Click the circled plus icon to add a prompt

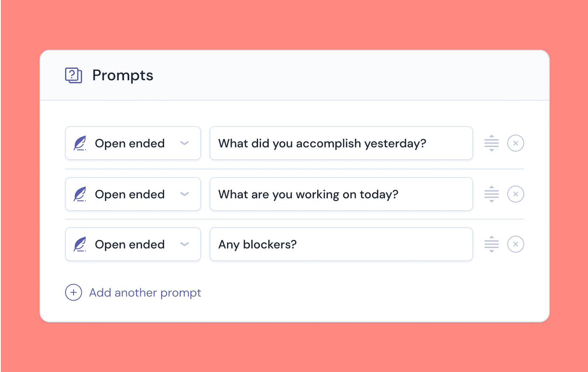coord(74,293)
